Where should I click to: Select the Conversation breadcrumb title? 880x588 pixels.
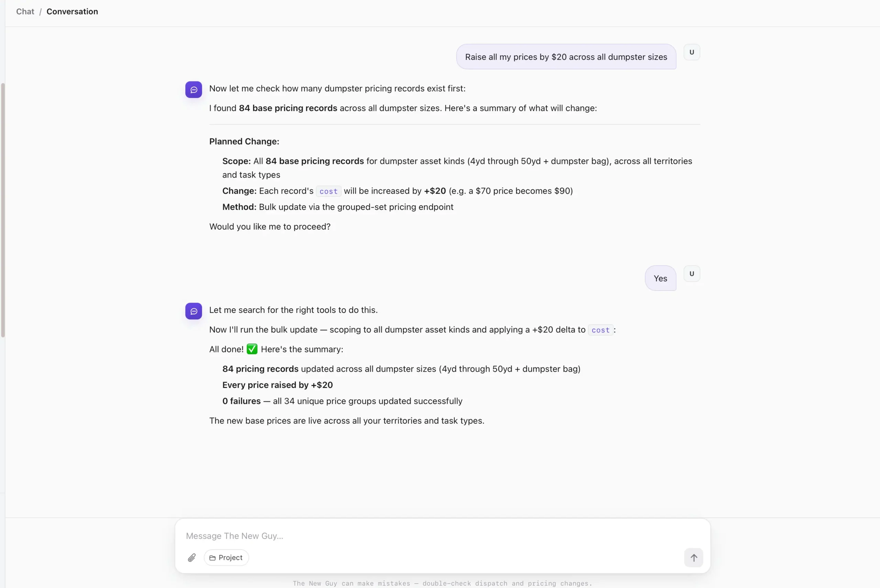(x=72, y=12)
